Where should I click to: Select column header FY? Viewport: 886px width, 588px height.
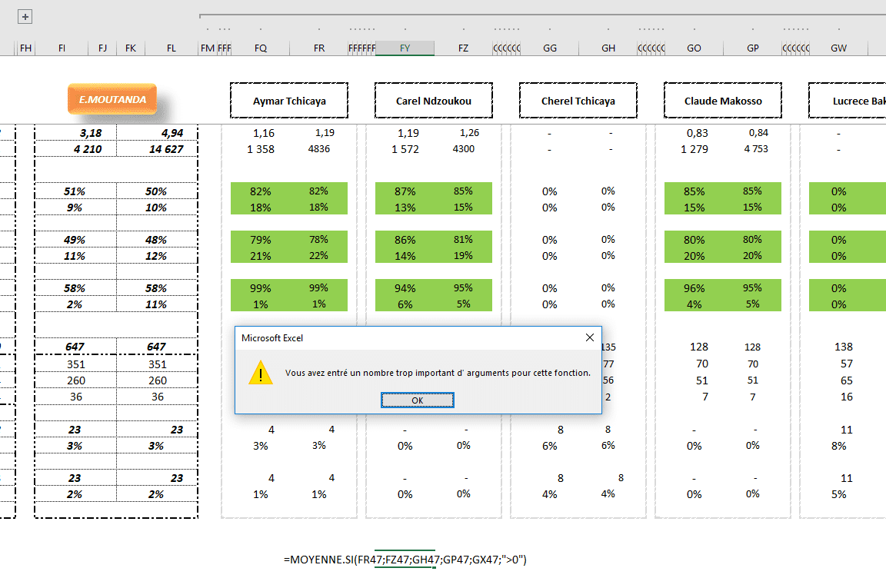[x=405, y=48]
